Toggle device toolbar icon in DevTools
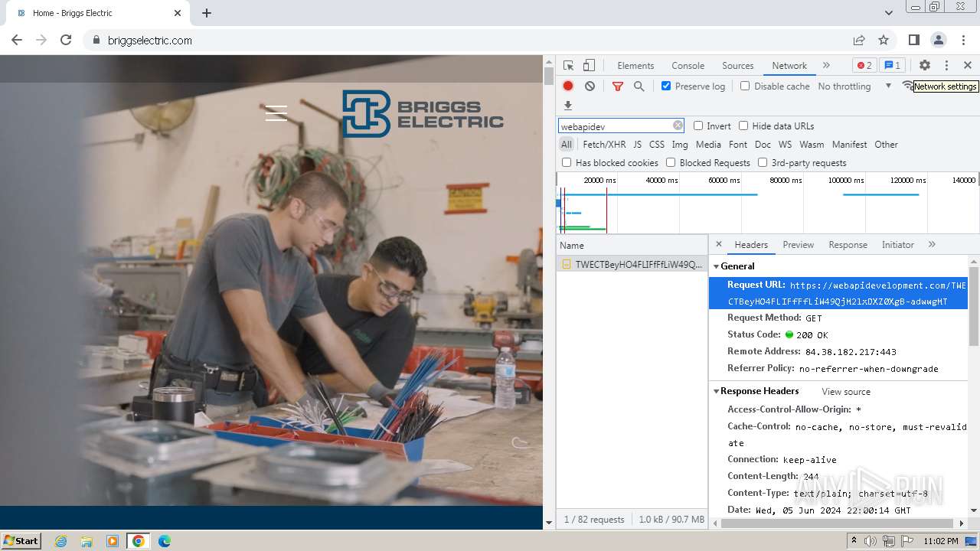This screenshot has width=980, height=551. click(589, 66)
